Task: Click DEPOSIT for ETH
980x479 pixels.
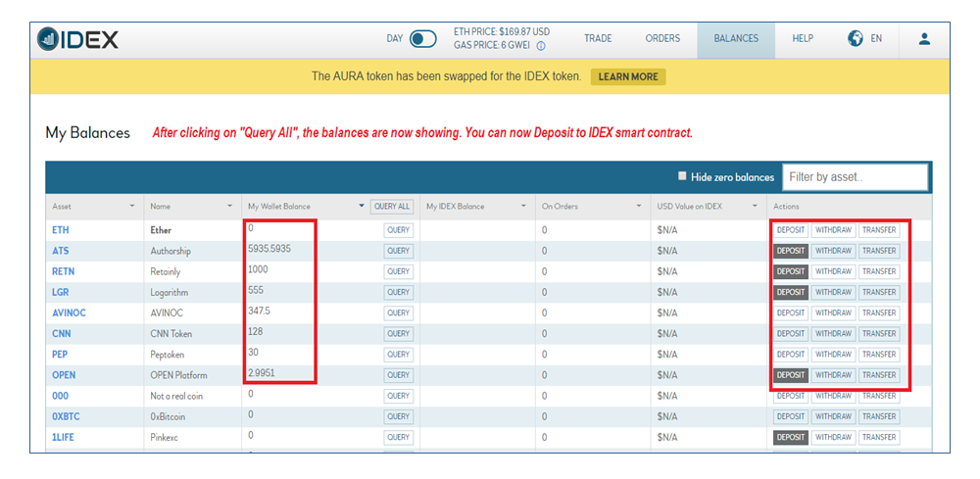Action: (x=791, y=230)
